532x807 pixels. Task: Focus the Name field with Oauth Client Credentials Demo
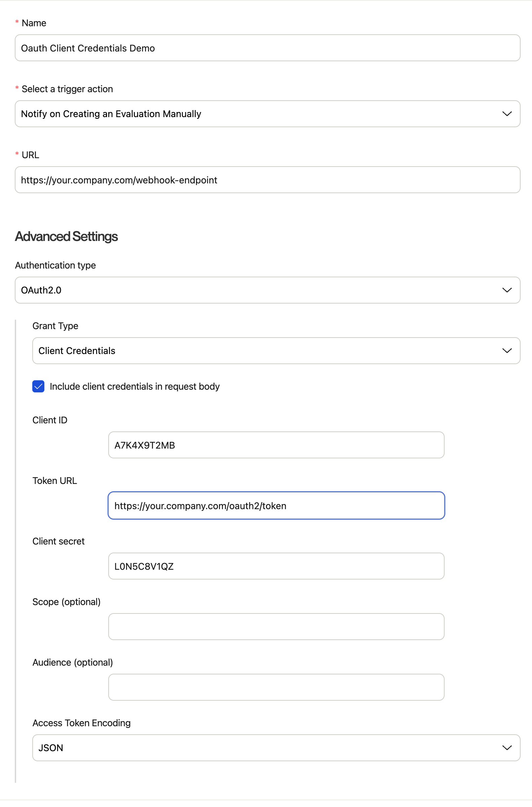point(267,48)
